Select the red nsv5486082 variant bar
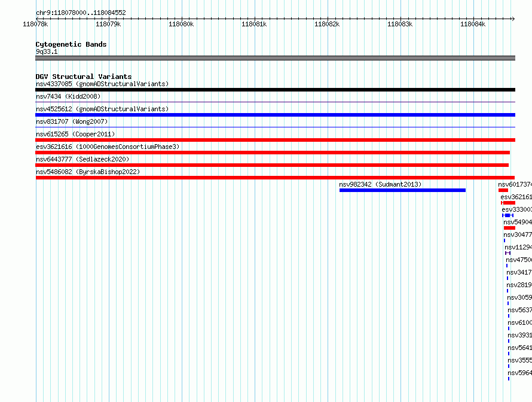This screenshot has width=532, height=402. tap(275, 178)
